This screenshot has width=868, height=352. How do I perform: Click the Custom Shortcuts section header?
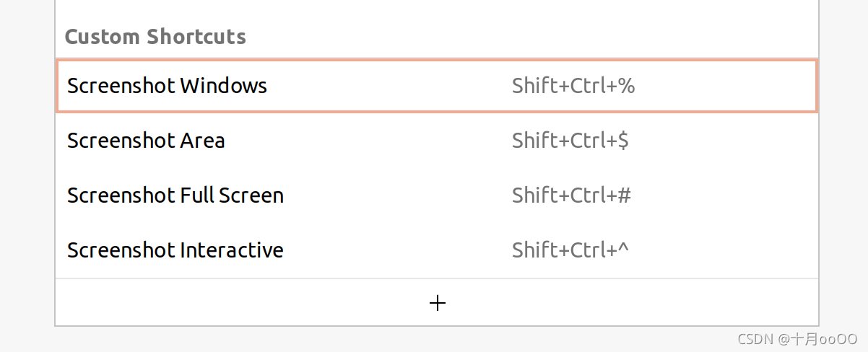(x=155, y=36)
